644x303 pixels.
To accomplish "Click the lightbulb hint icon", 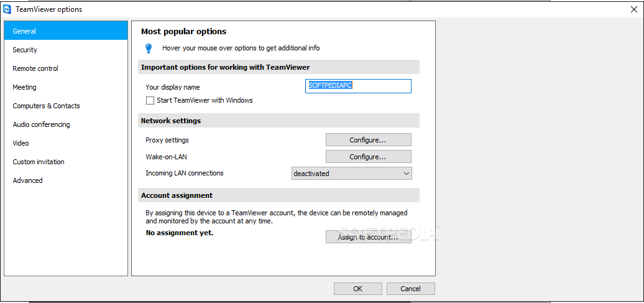I will pyautogui.click(x=149, y=49).
